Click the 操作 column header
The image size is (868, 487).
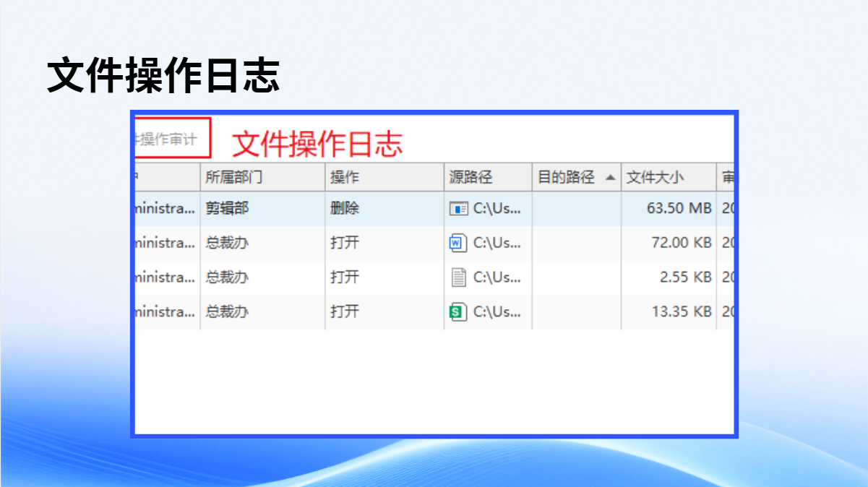click(345, 178)
